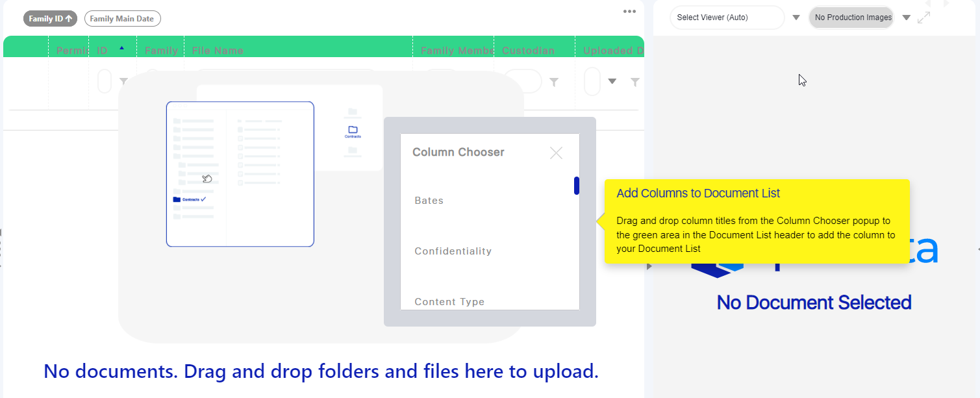
Task: Click the Uploaded Date column filter funnel
Action: pos(635,81)
